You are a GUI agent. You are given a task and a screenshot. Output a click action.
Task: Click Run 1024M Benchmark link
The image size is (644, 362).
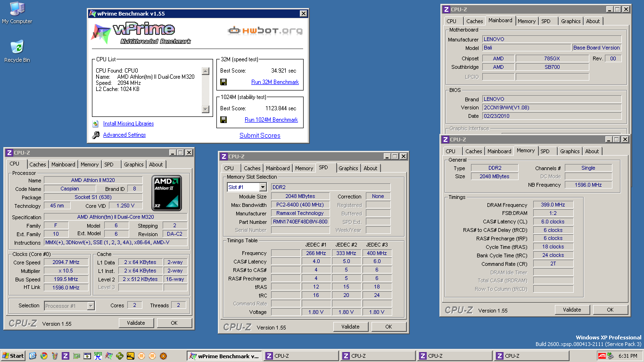(271, 120)
